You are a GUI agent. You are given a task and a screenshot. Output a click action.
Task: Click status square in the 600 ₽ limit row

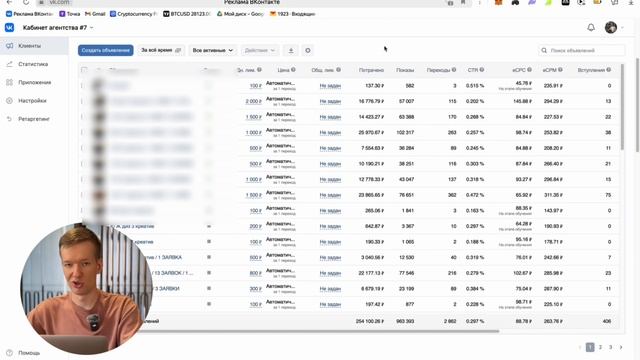click(209, 257)
